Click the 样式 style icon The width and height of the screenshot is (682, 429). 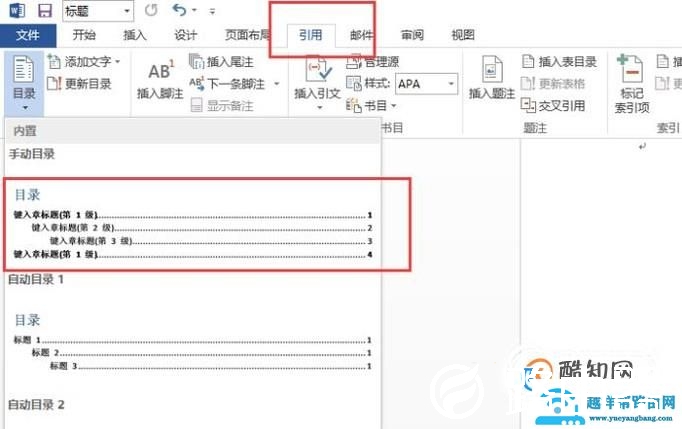(354, 83)
